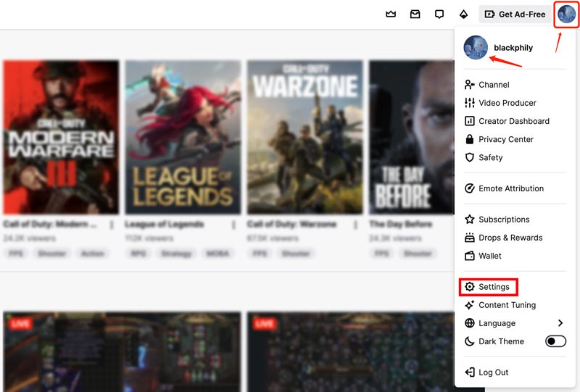580x392 pixels.
Task: Open Emote Attribution menu entry
Action: point(515,188)
